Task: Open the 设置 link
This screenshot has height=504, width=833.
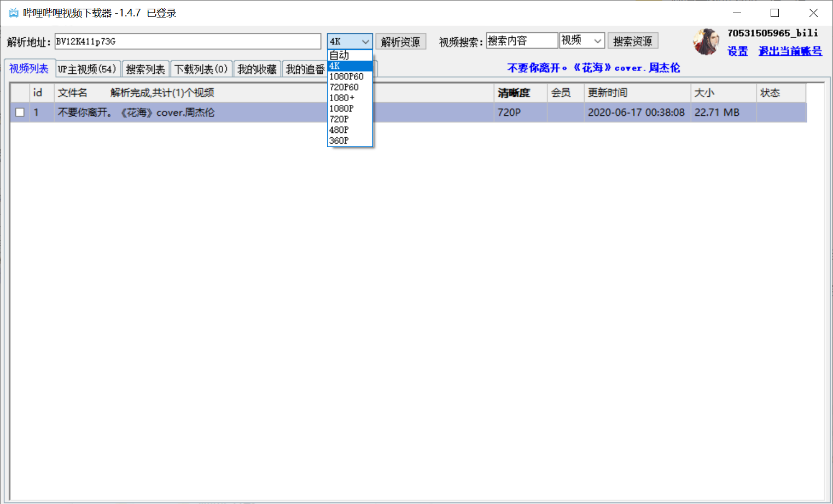Action: point(738,51)
